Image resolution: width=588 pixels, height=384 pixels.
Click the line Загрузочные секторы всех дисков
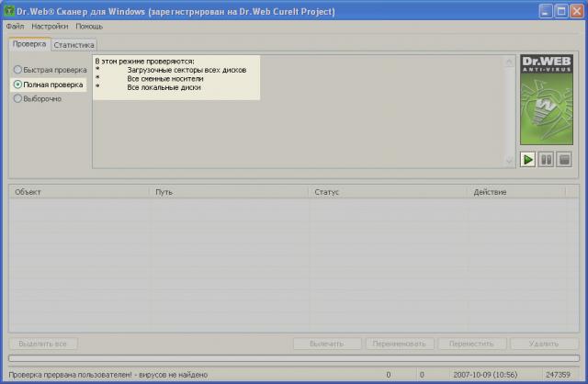(x=187, y=70)
